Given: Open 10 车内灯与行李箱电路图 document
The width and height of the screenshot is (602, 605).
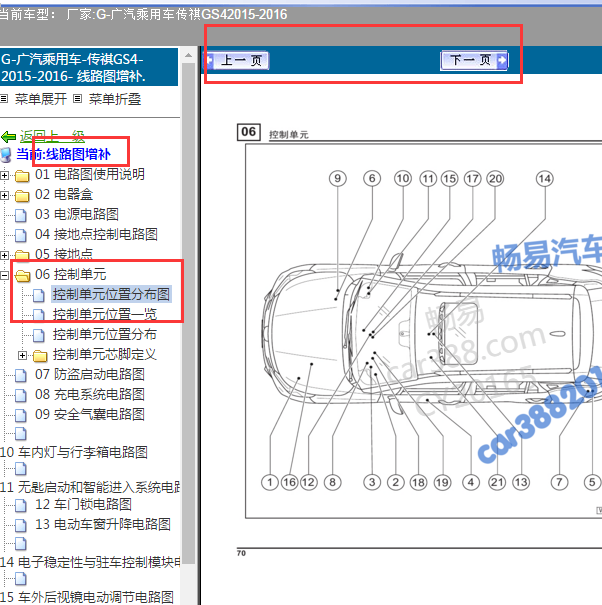Looking at the screenshot, I should (74, 452).
